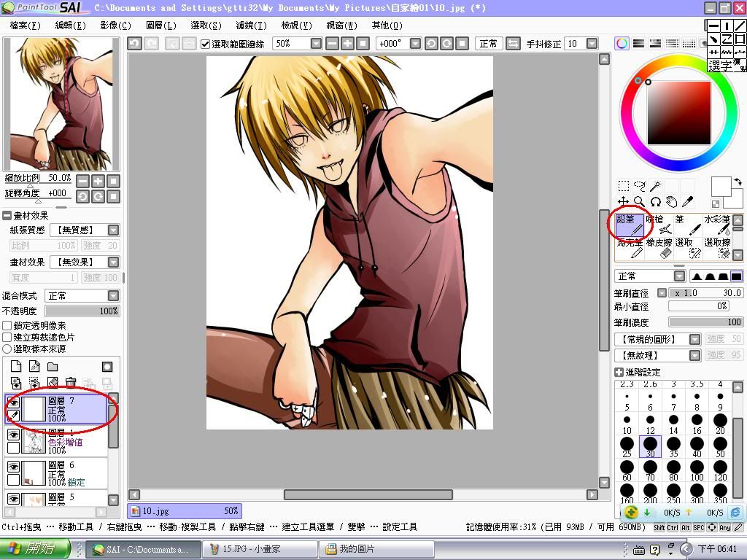Open 我的圖片 from the taskbar

[x=376, y=549]
